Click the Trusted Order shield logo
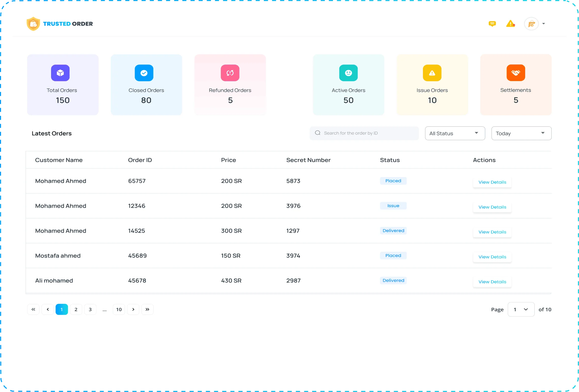Image resolution: width=579 pixels, height=392 pixels. 33,24
